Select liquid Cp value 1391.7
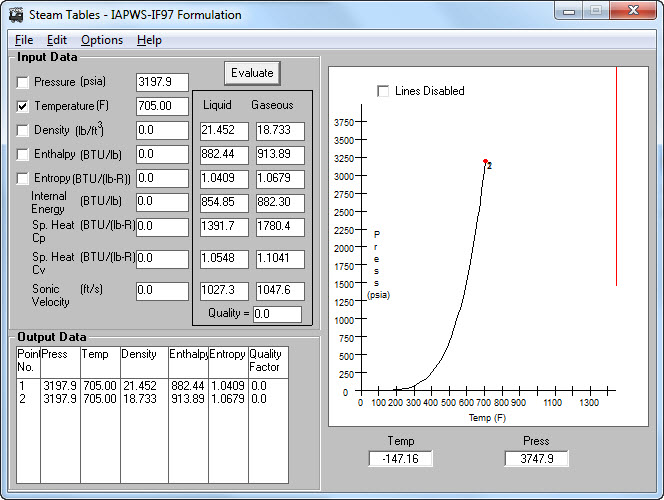The image size is (664, 500). coord(224,227)
